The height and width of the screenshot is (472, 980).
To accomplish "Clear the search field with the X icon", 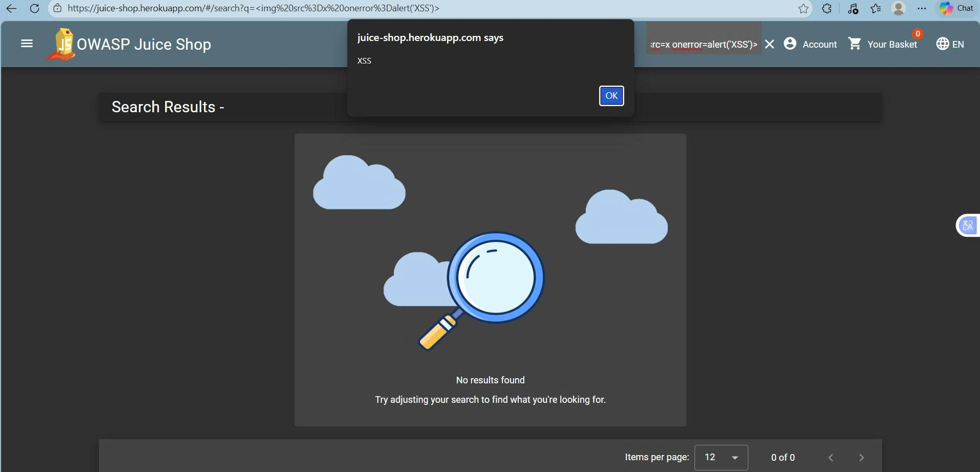I will (769, 45).
